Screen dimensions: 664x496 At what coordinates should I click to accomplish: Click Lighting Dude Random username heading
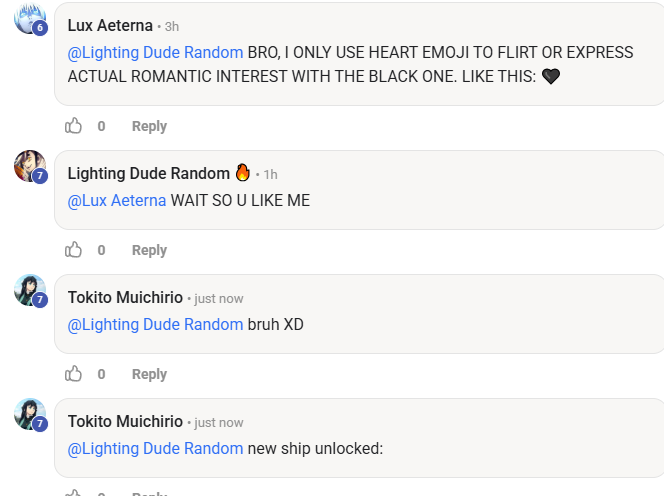tap(149, 174)
